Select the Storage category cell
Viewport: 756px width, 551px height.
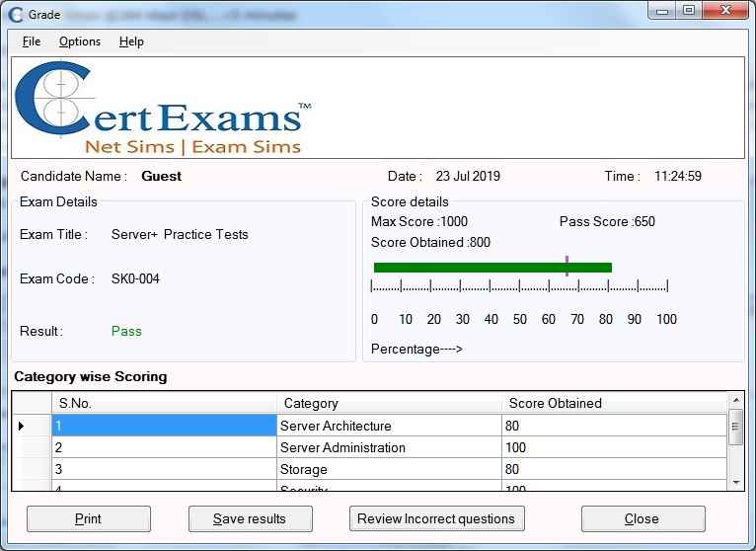click(389, 469)
